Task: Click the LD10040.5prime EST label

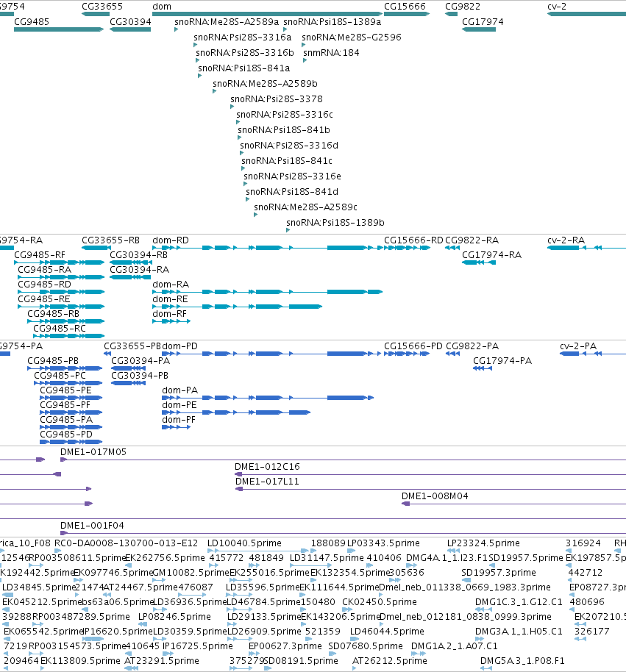Action: [244, 543]
